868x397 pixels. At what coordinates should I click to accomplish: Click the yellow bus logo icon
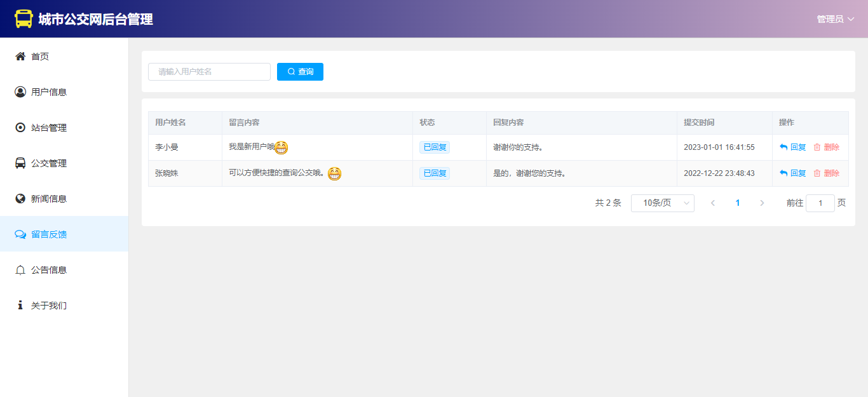pyautogui.click(x=24, y=19)
